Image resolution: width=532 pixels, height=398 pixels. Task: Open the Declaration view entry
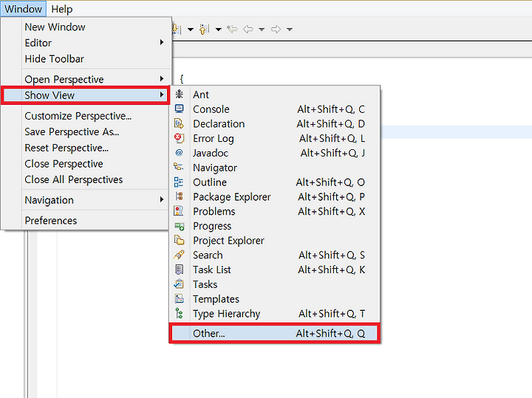274,124
